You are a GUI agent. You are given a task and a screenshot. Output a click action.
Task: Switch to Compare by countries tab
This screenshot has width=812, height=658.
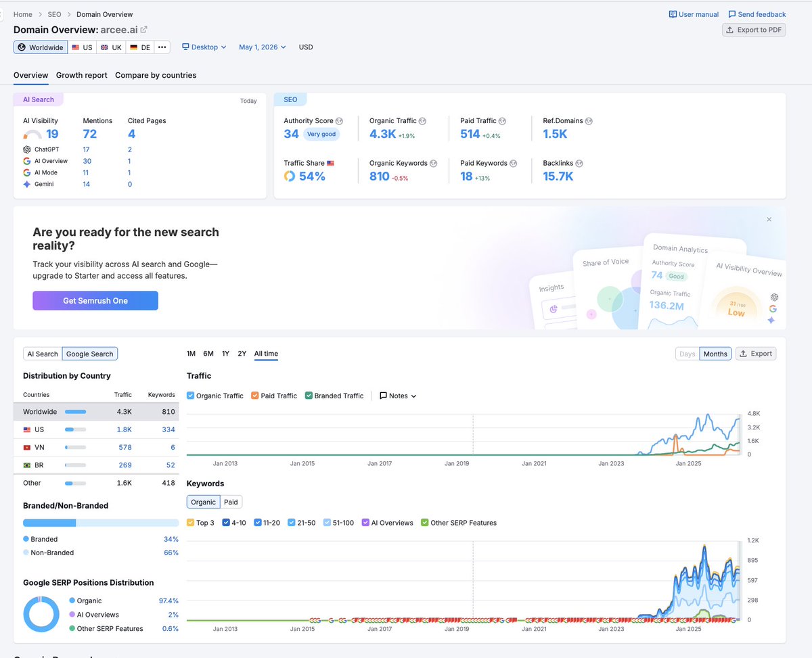click(x=156, y=75)
